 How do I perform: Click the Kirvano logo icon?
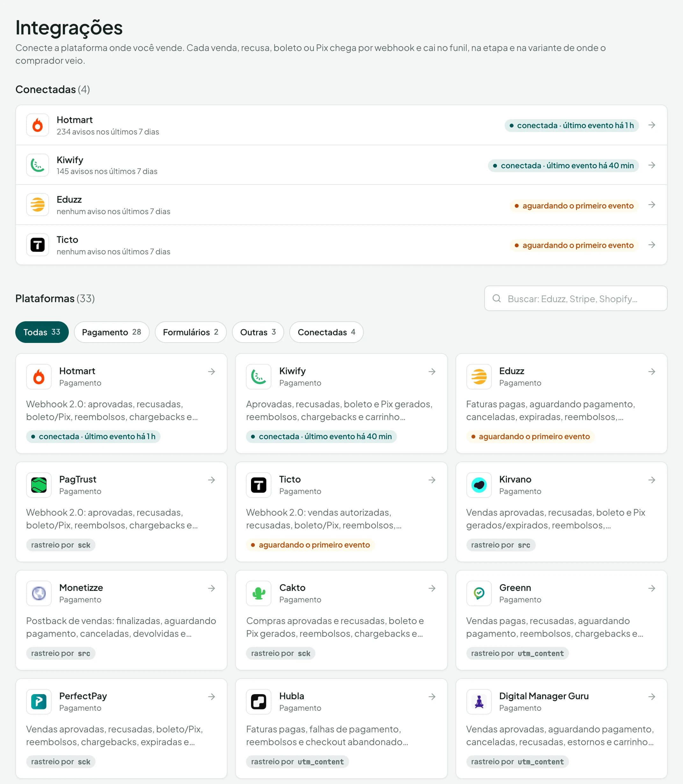tap(479, 485)
